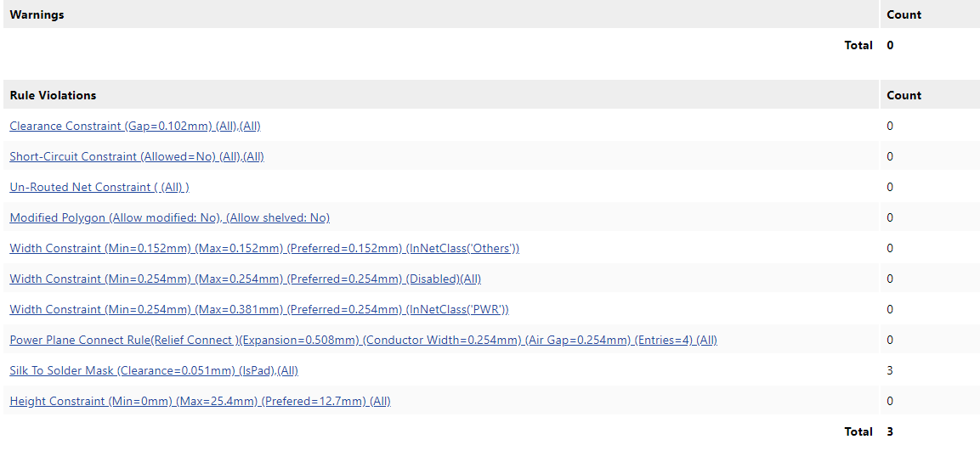
Task: Open the Modified Polygon rule link
Action: [169, 217]
